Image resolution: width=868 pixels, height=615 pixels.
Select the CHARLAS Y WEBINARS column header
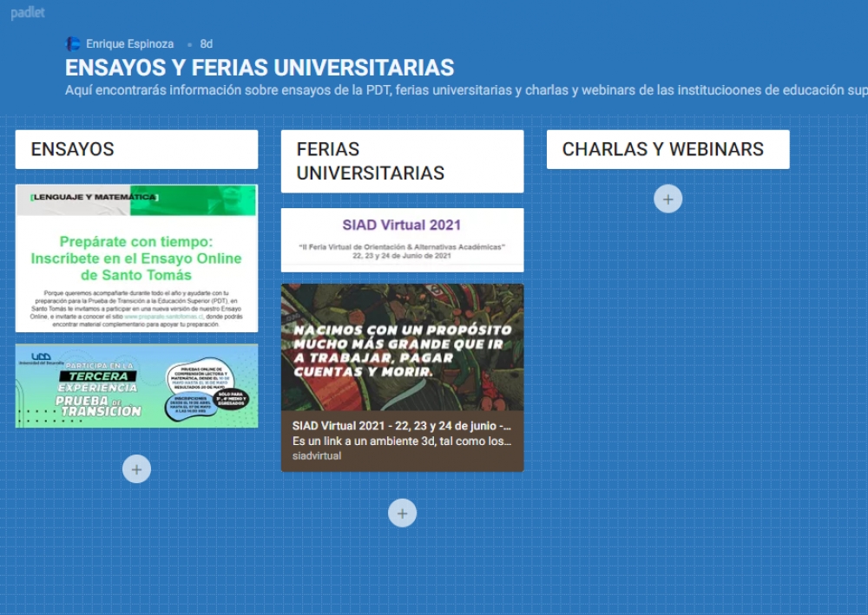[668, 149]
